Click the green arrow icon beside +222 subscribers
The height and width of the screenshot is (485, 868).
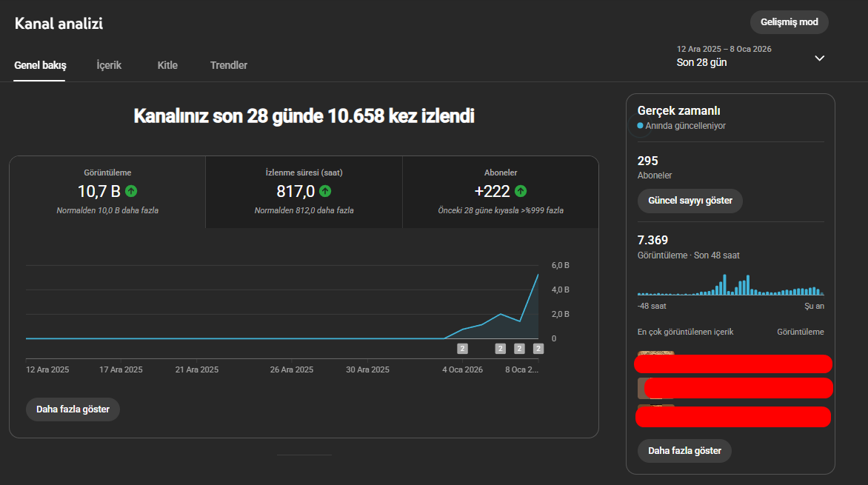tap(521, 191)
